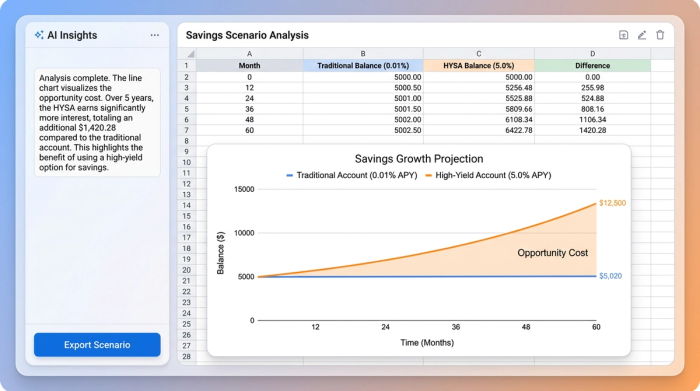Click the Difference cell 255.98

(x=592, y=88)
